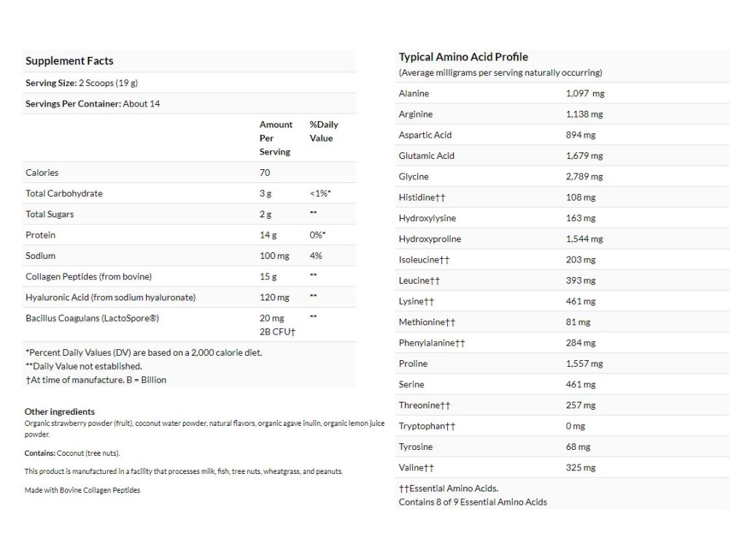747x560 pixels.
Task: Select the Serving Size line
Action: pyautogui.click(x=82, y=83)
